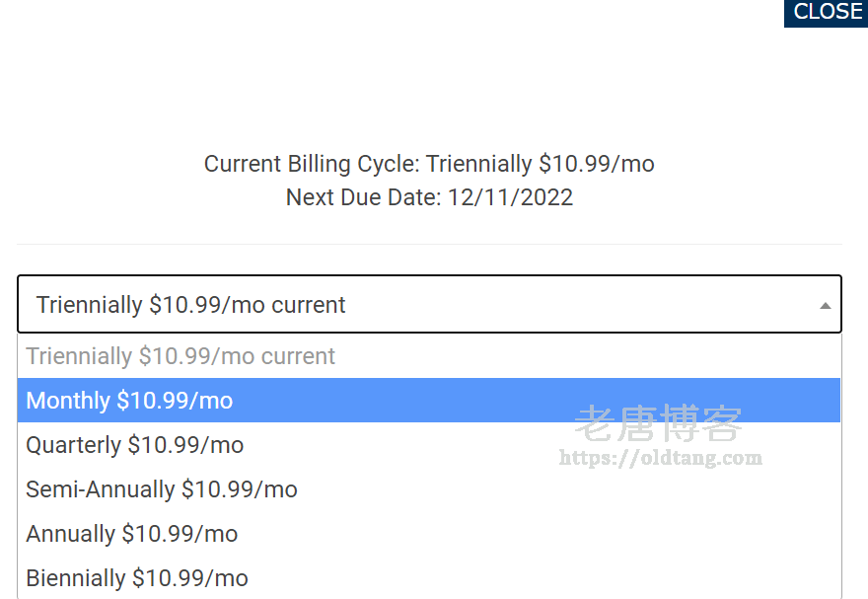The height and width of the screenshot is (599, 868).
Task: Click the 12/11/2022 due date value
Action: 510,197
